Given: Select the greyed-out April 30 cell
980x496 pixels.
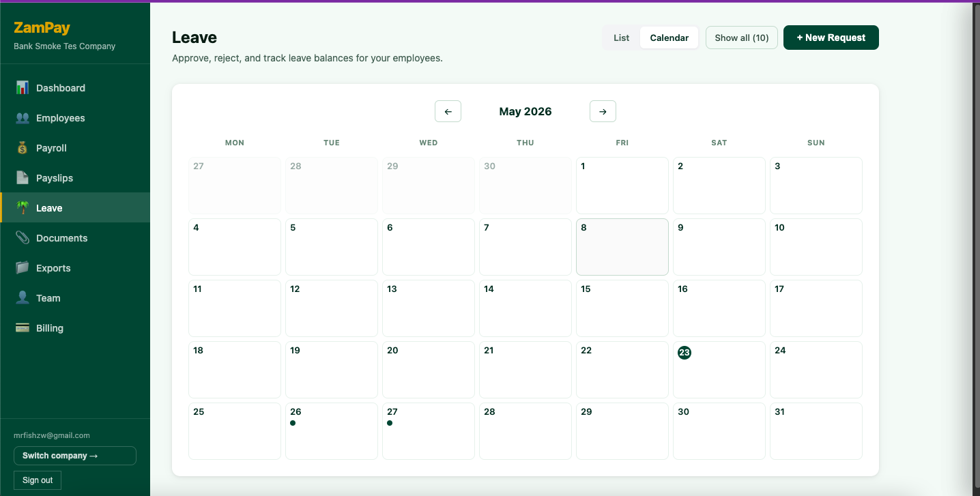Looking at the screenshot, I should (525, 186).
